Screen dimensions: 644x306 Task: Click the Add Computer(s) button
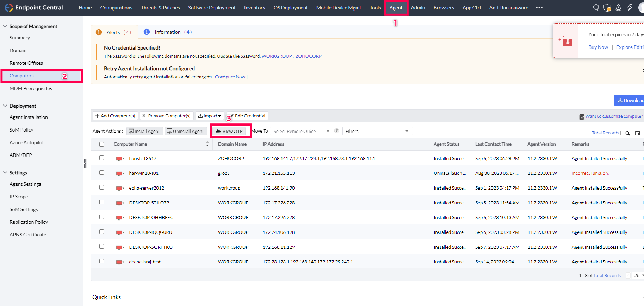(x=115, y=116)
